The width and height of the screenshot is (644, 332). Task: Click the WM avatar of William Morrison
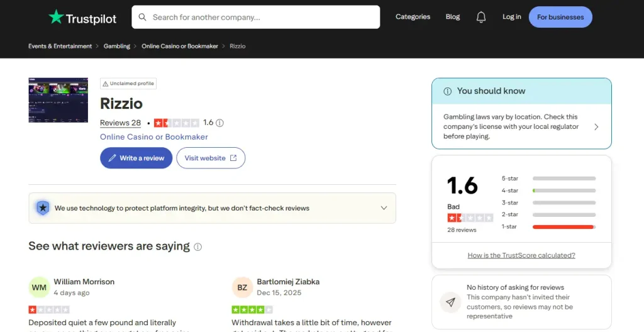click(39, 287)
